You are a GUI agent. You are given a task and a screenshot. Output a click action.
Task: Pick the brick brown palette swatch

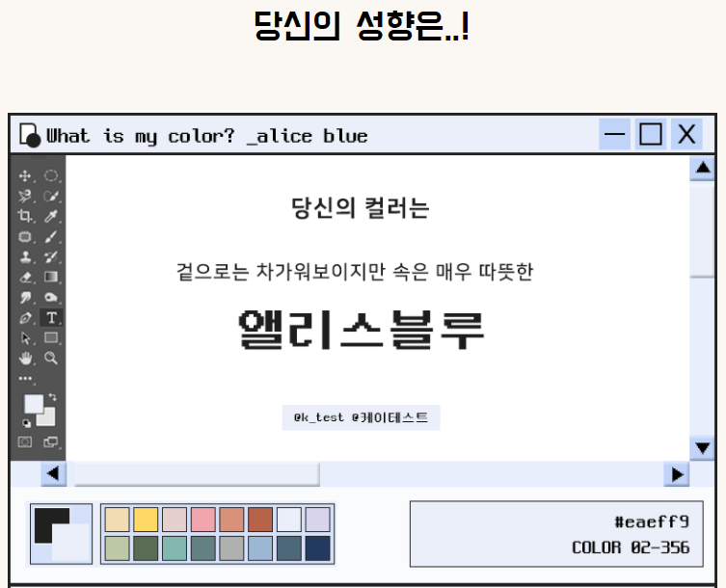click(260, 520)
